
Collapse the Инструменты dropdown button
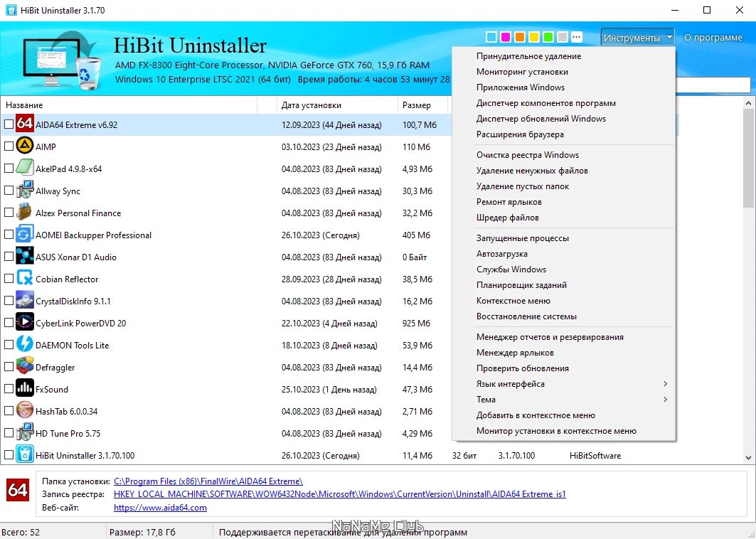pos(637,38)
